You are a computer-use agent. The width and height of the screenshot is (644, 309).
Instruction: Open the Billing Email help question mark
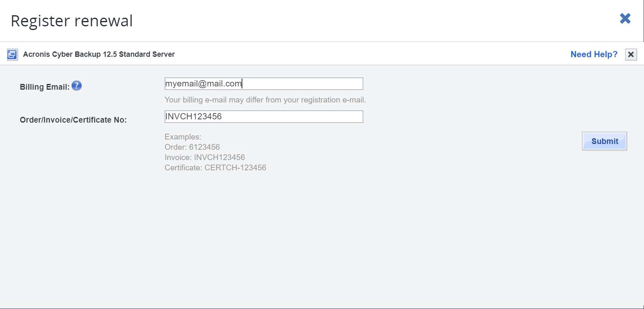point(77,86)
